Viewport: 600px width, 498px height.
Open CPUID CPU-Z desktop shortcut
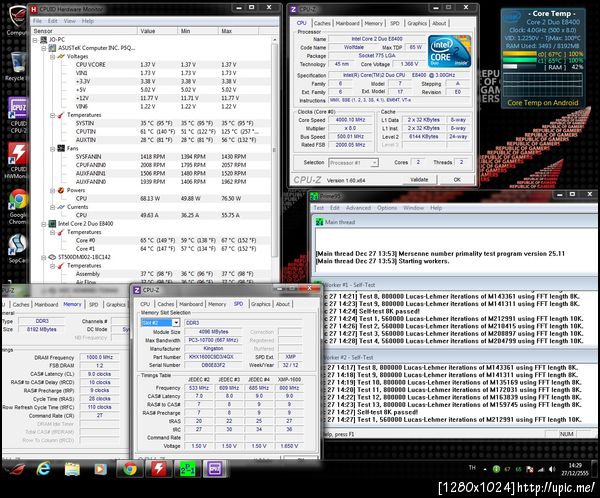pos(18,115)
